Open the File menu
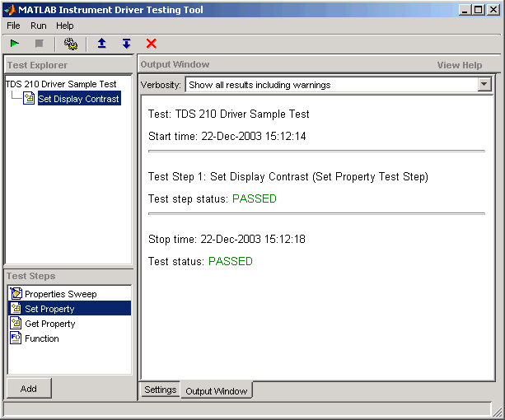 [x=13, y=26]
